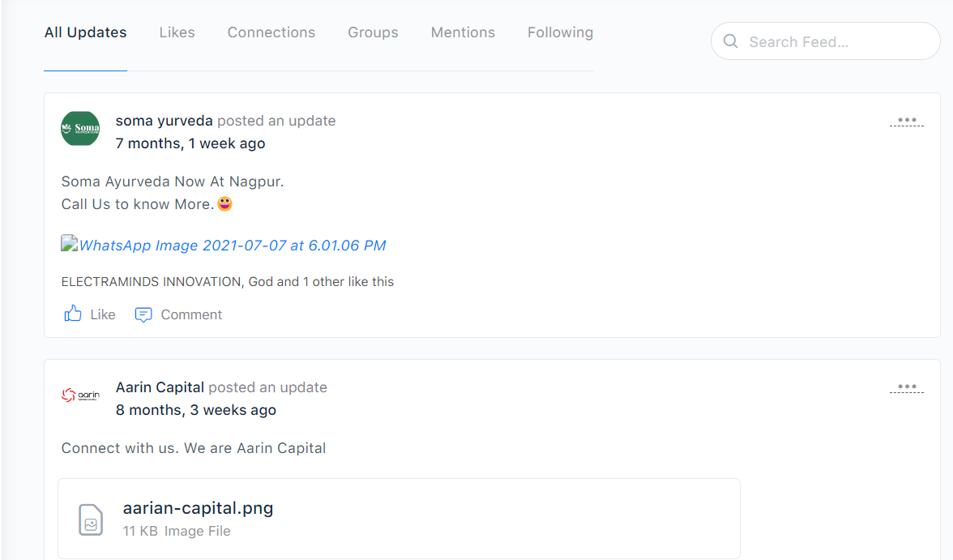Switch to the Likes tab
Viewport: 953px width, 560px height.
[x=177, y=32]
